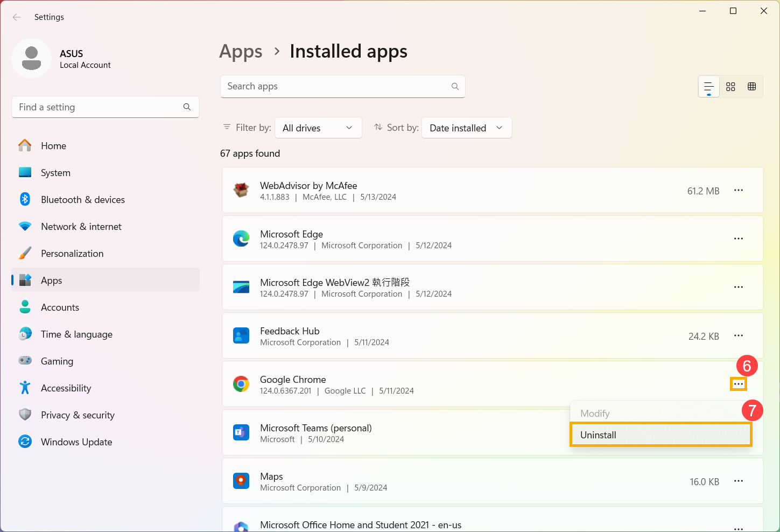Click the Installed apps heading
Viewport: 780px width, 532px height.
click(348, 51)
